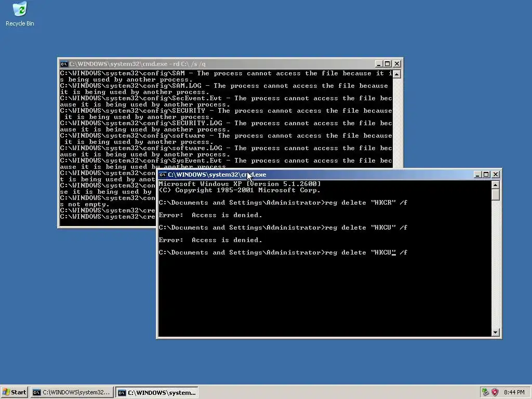
Task: Open the system menu icon of the front cmd.exe window
Action: 163,175
